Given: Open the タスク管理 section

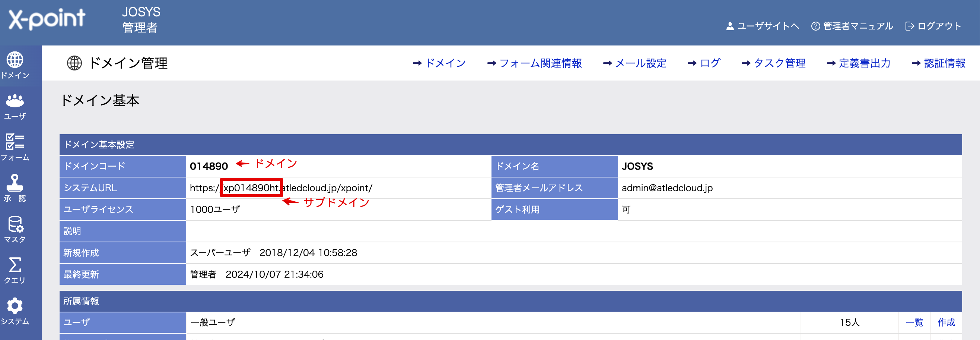Looking at the screenshot, I should (x=774, y=63).
